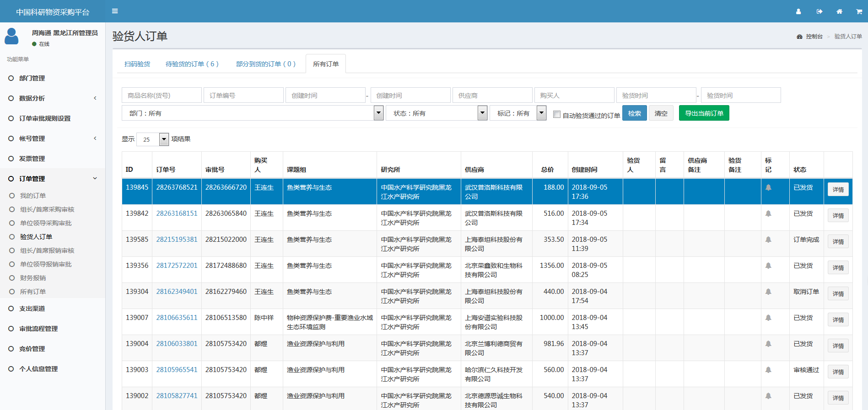868x410 pixels.
Task: Open the 部门 department dropdown
Action: [252, 113]
